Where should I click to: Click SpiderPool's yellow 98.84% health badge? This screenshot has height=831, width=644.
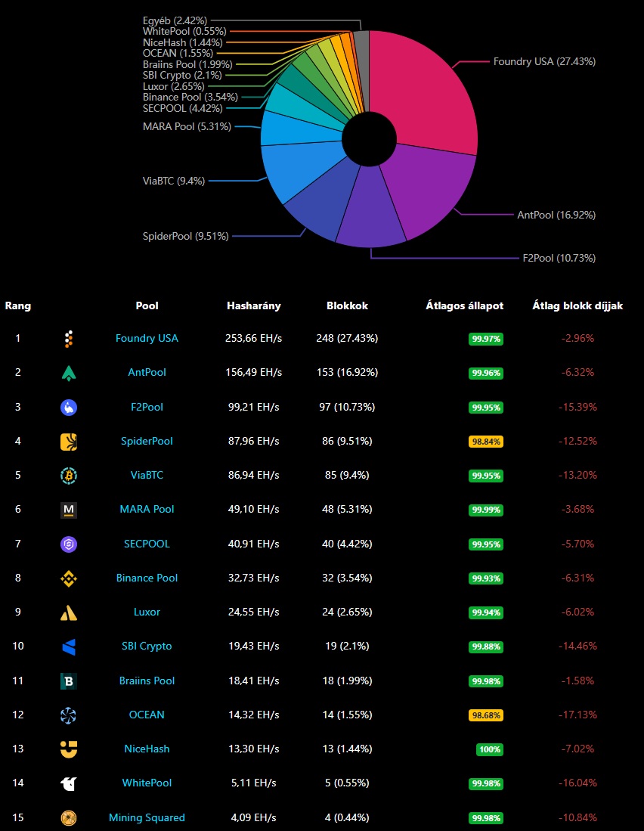click(486, 442)
